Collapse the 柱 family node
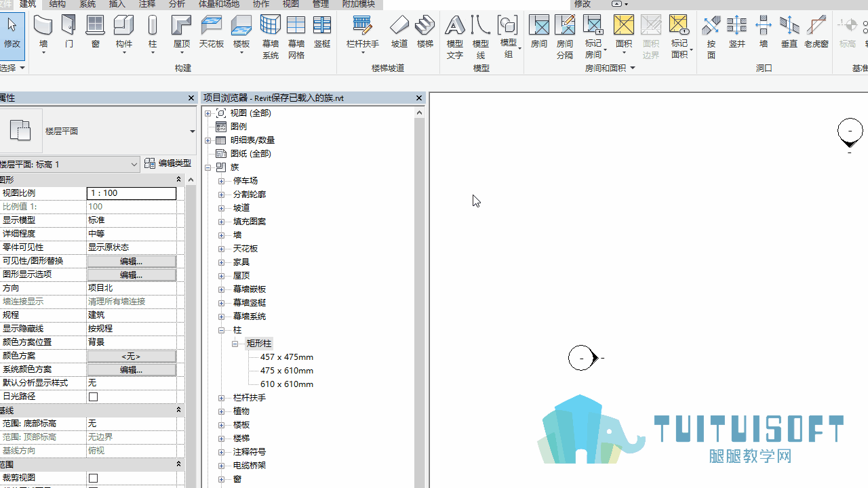868x488 pixels. (x=221, y=330)
